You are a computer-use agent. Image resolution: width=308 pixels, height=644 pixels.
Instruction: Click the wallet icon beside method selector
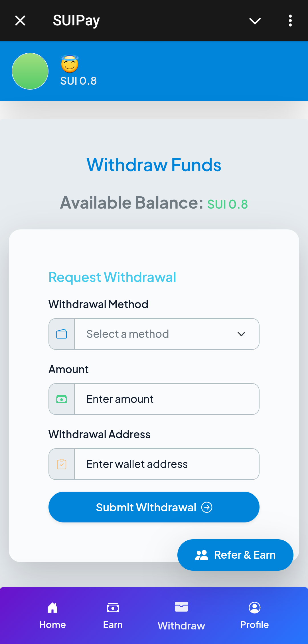[62, 334]
